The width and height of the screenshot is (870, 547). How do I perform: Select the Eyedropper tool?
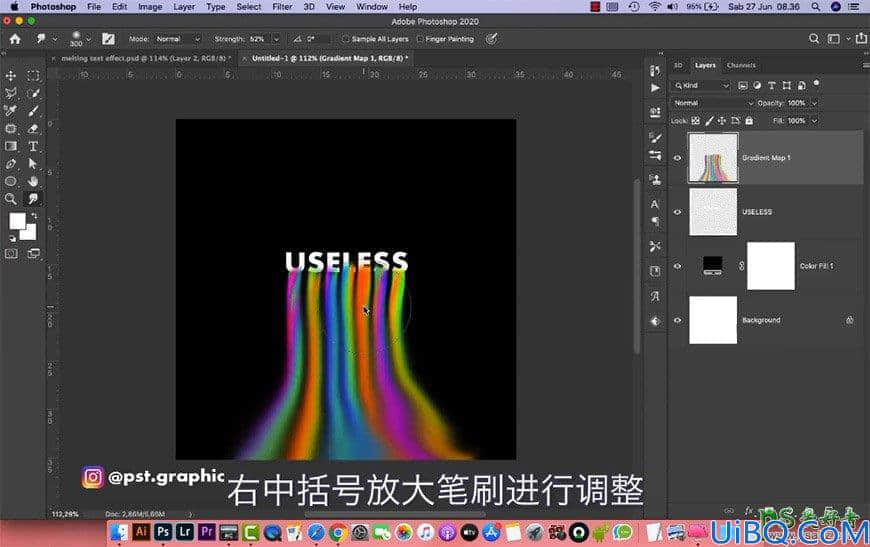click(11, 110)
